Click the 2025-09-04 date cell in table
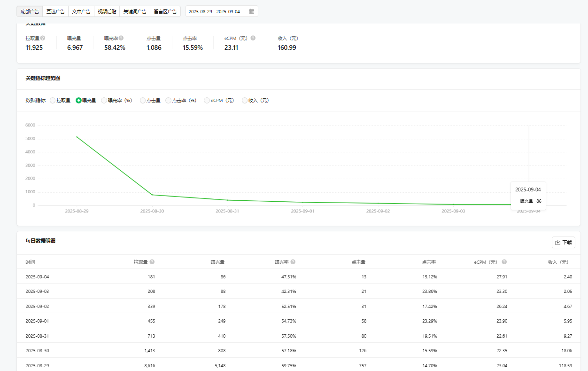This screenshot has height=371, width=588. (37, 276)
